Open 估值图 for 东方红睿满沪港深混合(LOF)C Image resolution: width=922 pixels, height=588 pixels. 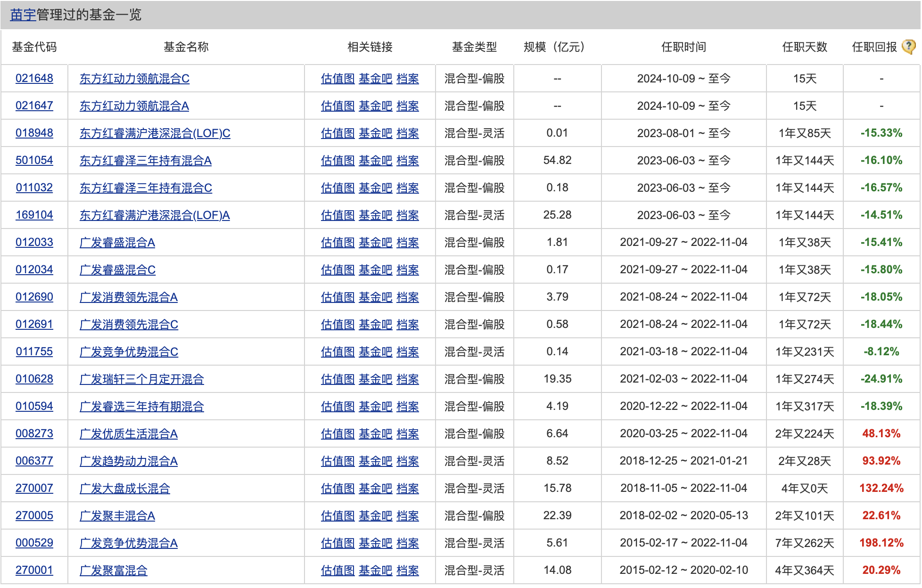click(x=338, y=133)
